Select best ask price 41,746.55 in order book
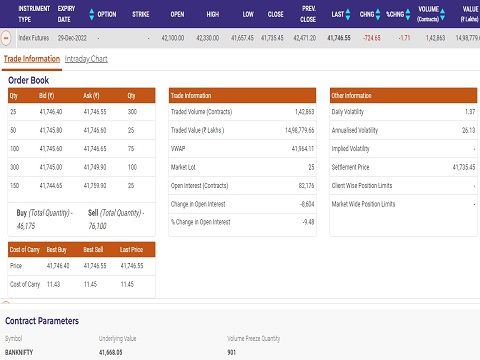The height and width of the screenshot is (360, 480). tap(95, 112)
